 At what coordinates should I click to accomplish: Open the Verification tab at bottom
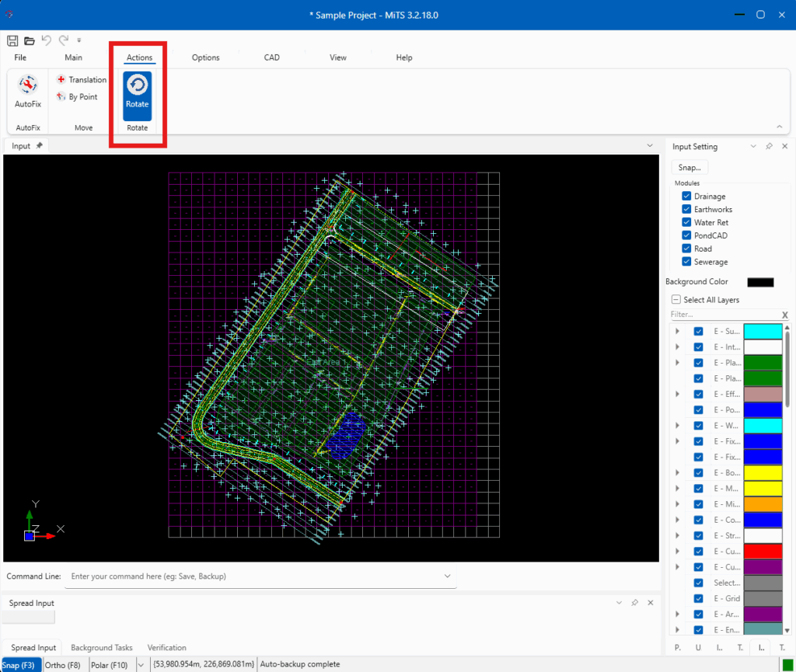[166, 647]
